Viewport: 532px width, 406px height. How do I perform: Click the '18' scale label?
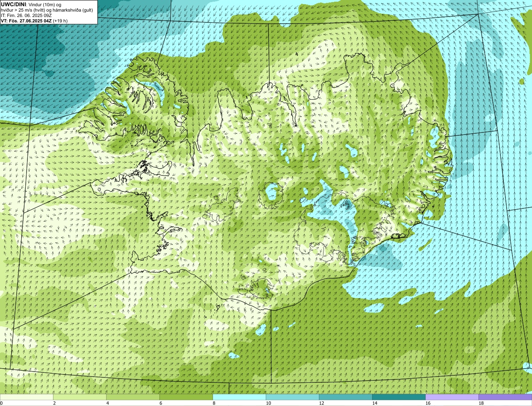[481, 403]
